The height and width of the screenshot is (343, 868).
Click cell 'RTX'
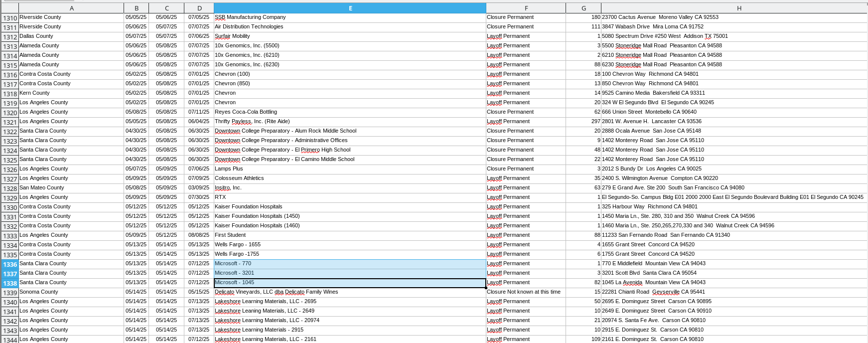pyautogui.click(x=350, y=197)
